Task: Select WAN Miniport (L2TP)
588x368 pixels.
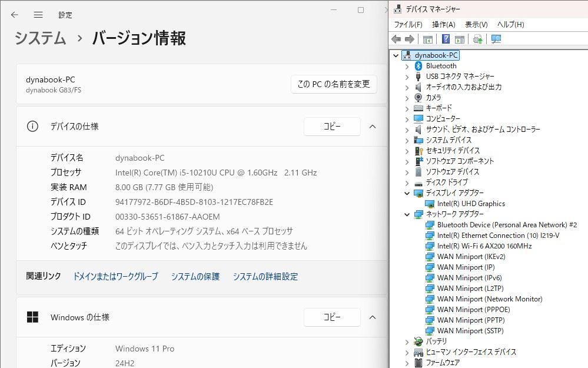Action: click(470, 289)
